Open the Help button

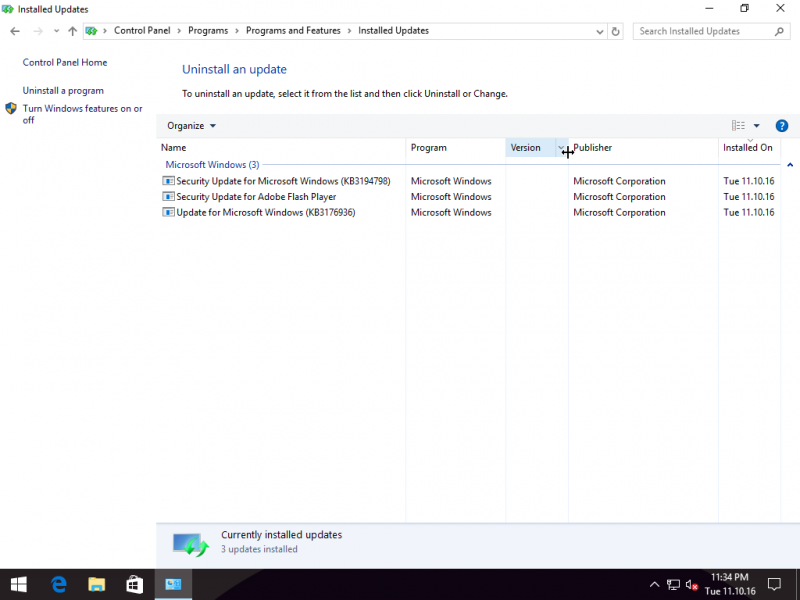pos(781,126)
